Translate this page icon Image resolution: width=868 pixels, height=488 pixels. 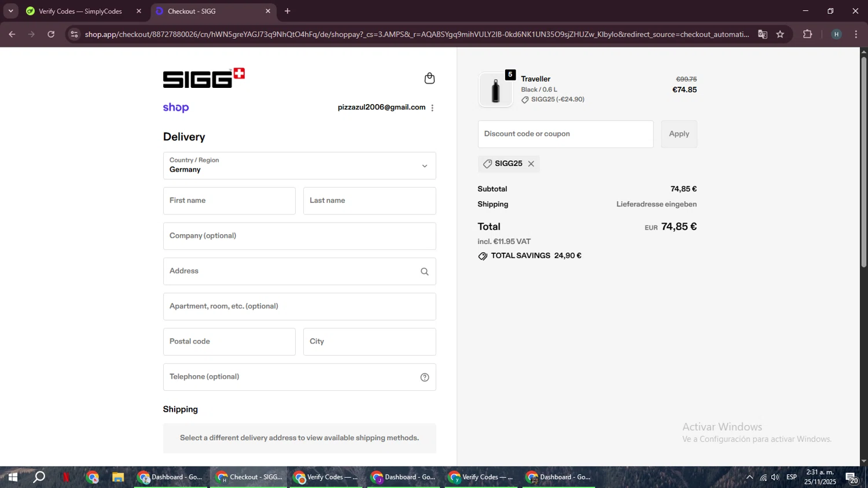(763, 34)
